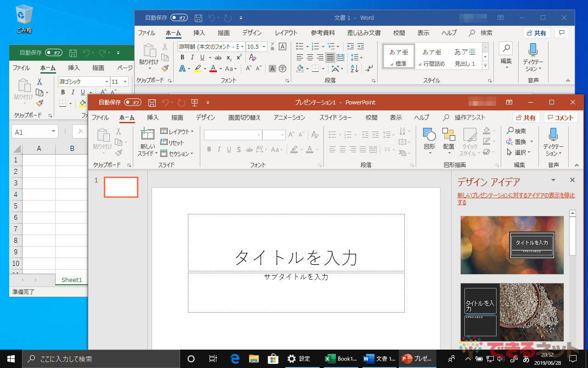The width and height of the screenshot is (588, 368).
Task: Click Word yellow text highlight color
Action: pyautogui.click(x=198, y=69)
